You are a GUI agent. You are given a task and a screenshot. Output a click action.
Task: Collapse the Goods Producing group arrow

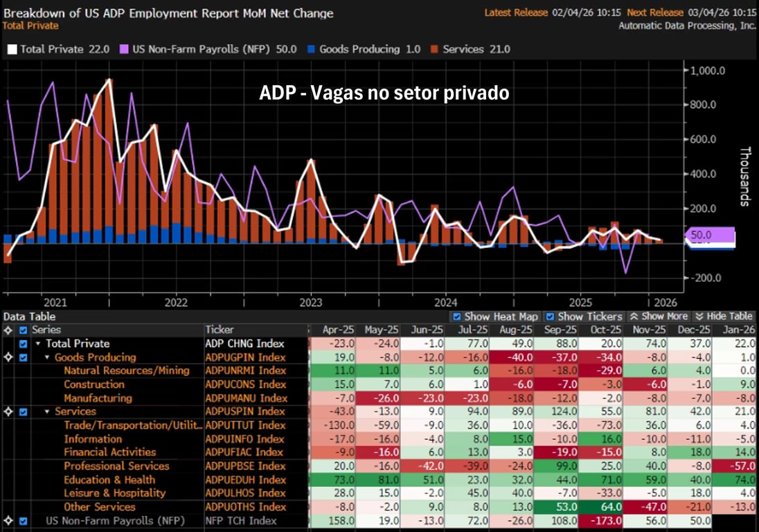(47, 357)
